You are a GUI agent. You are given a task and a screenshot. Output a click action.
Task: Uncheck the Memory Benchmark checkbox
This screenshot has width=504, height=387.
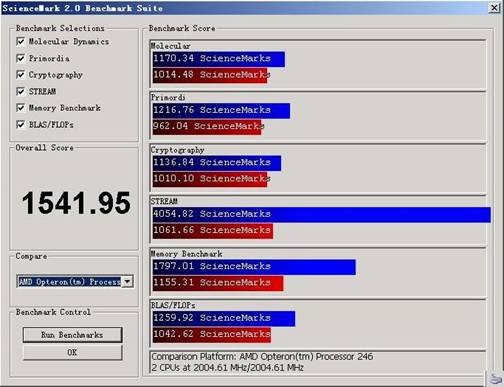20,108
